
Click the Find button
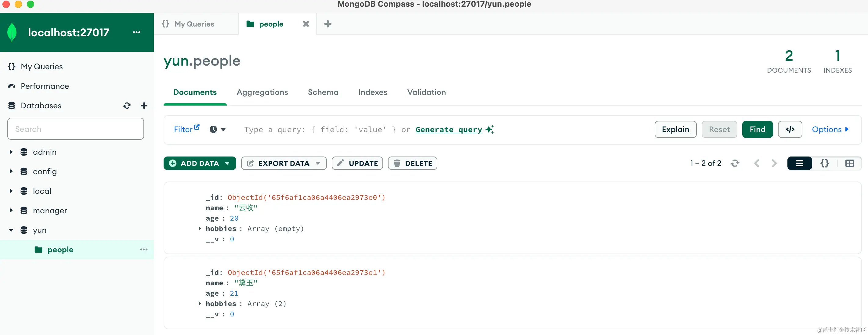pos(757,129)
